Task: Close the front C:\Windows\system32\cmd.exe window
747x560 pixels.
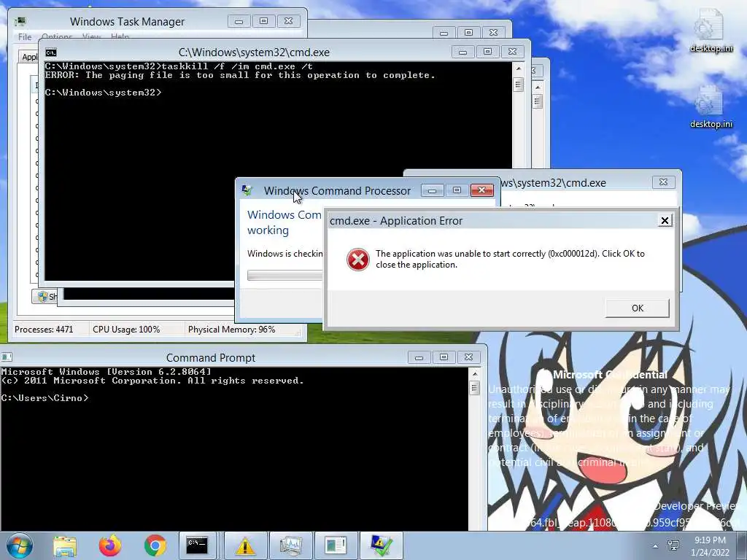Action: 512,52
